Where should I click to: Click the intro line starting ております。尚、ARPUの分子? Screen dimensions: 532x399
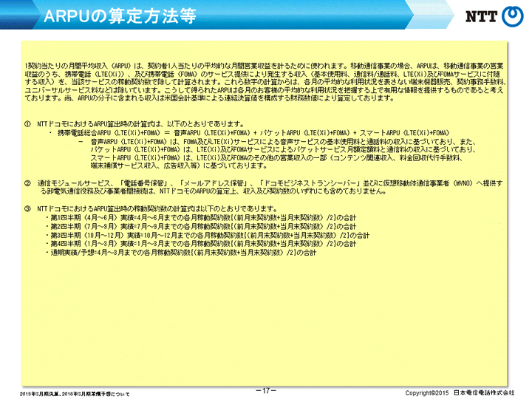[210, 98]
